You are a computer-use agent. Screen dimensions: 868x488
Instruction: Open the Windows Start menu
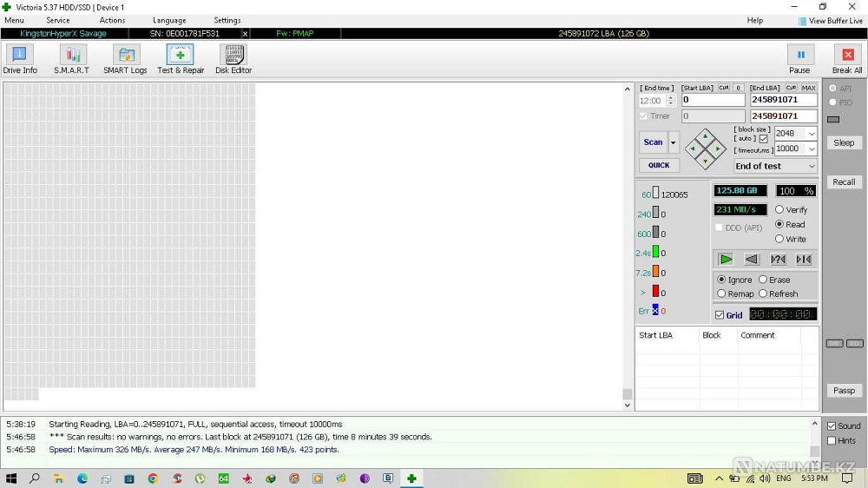[11, 478]
